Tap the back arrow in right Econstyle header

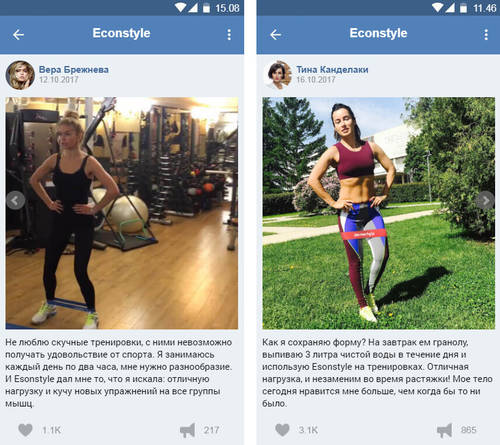276,35
